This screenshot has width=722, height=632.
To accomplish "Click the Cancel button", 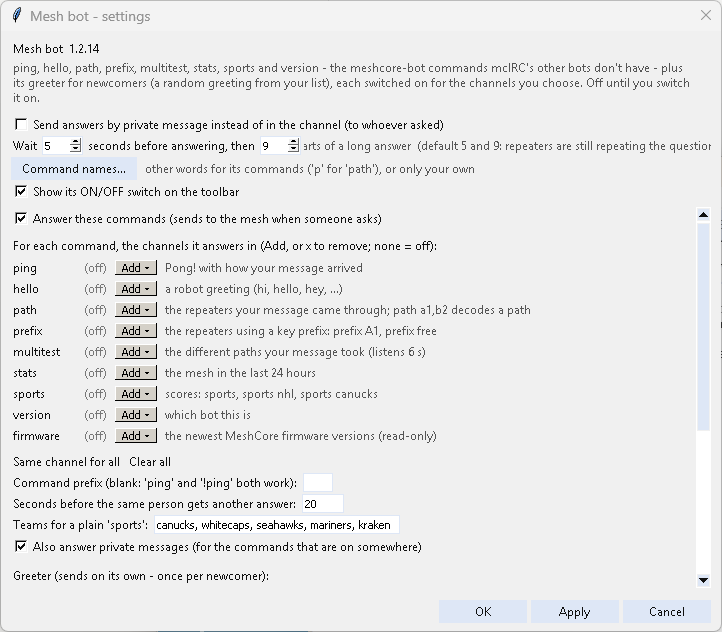I will [666, 611].
